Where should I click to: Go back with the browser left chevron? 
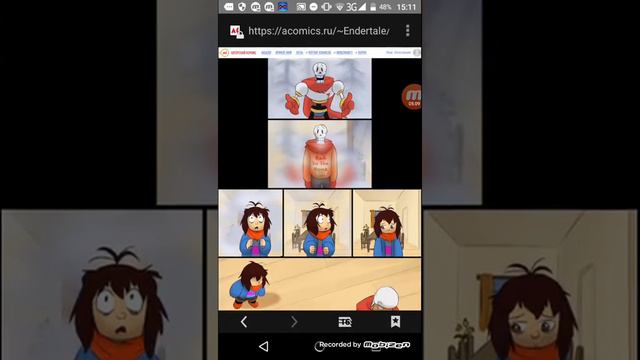(244, 322)
